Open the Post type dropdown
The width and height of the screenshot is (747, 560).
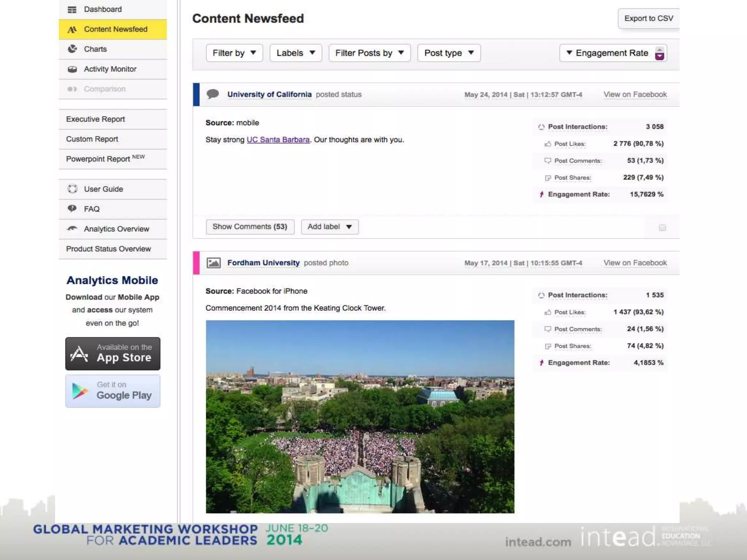[x=449, y=53]
